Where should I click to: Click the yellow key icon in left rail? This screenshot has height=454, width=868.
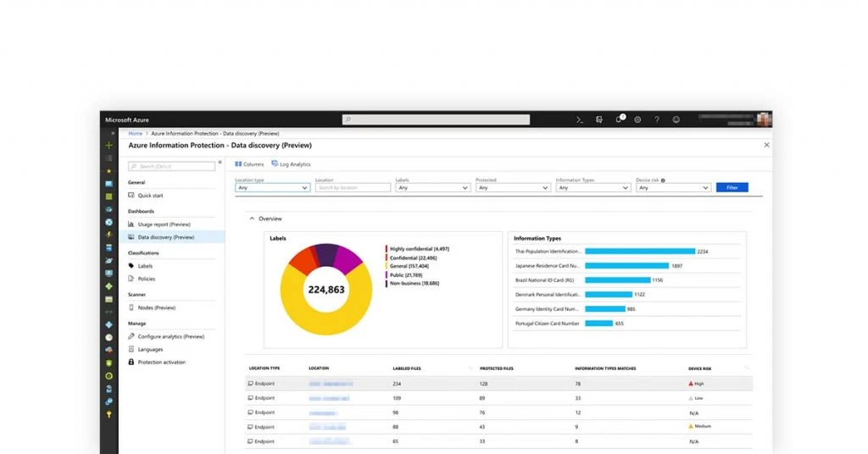109,414
